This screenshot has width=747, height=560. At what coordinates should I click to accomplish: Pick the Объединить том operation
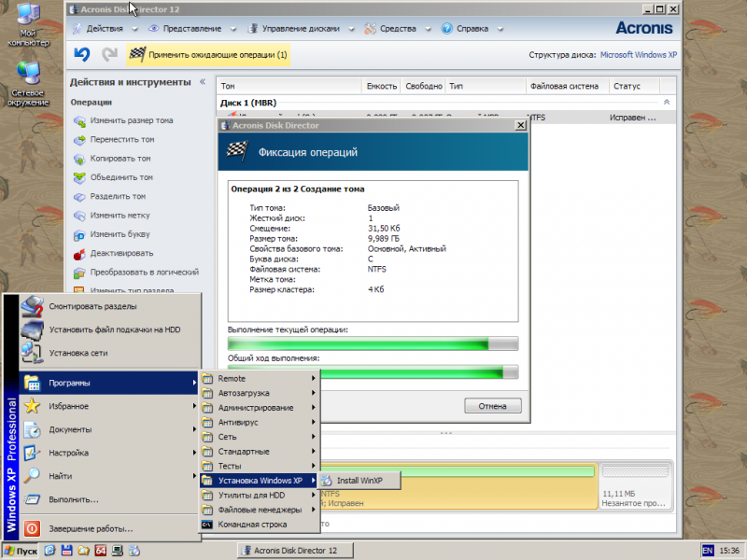pyautogui.click(x=113, y=177)
